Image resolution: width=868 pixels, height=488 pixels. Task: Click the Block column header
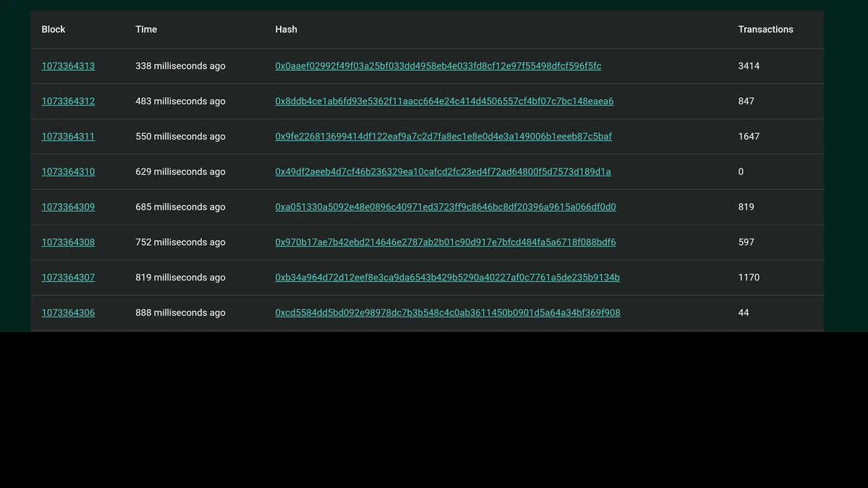[54, 30]
